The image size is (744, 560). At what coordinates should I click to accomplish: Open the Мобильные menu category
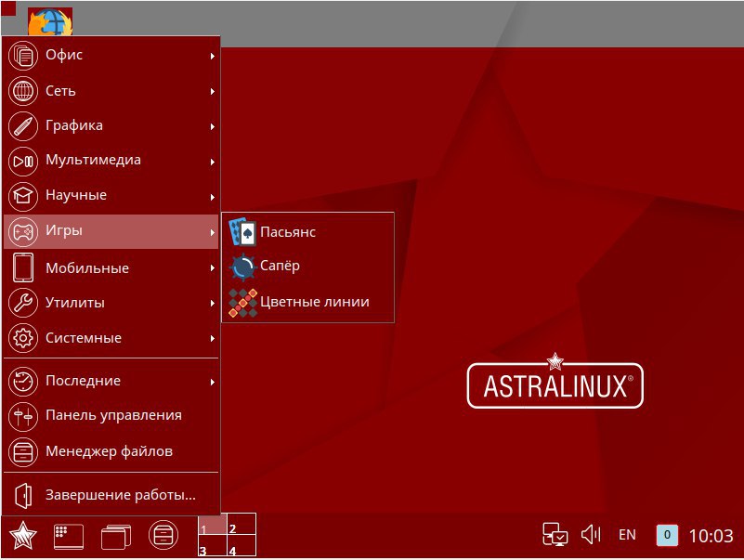coord(111,267)
